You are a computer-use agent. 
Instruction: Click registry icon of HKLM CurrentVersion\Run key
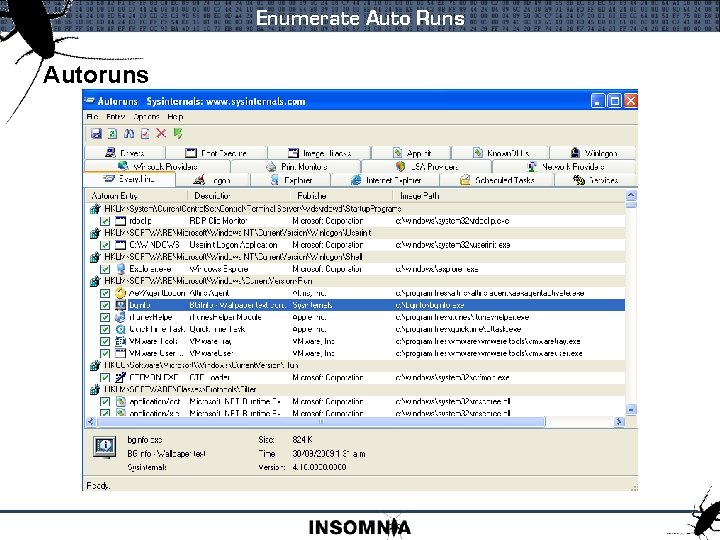95,281
